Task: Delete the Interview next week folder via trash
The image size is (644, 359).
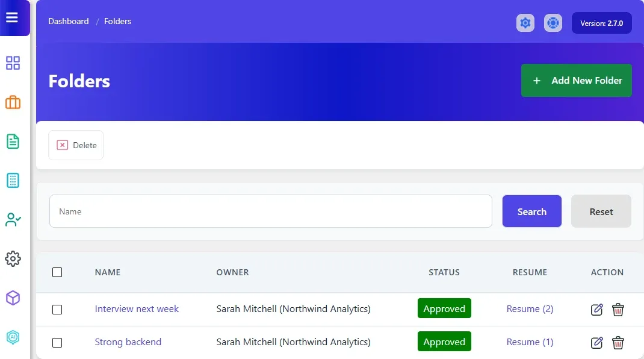Action: tap(618, 309)
